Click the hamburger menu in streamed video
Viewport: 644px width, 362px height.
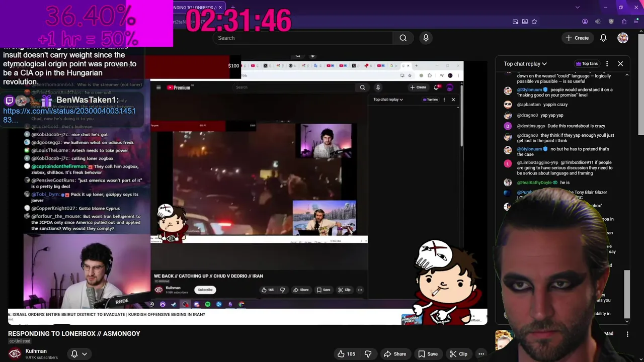[x=158, y=87]
